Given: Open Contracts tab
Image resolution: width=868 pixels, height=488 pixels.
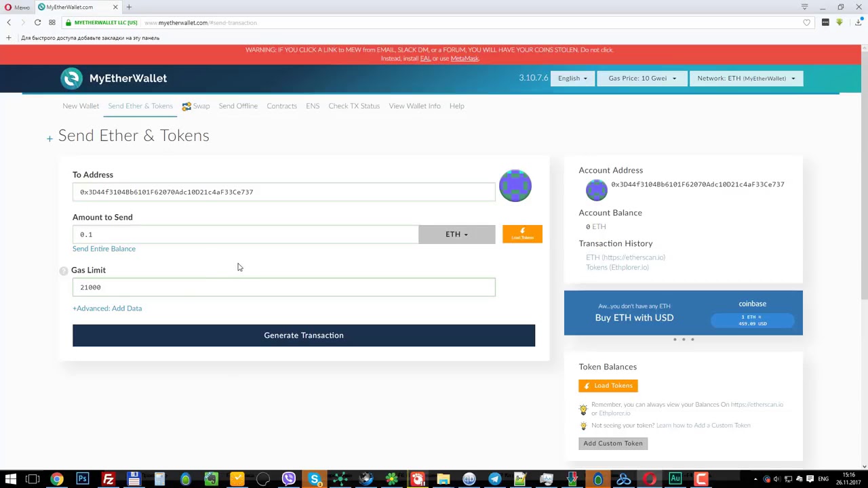Looking at the screenshot, I should tap(281, 106).
